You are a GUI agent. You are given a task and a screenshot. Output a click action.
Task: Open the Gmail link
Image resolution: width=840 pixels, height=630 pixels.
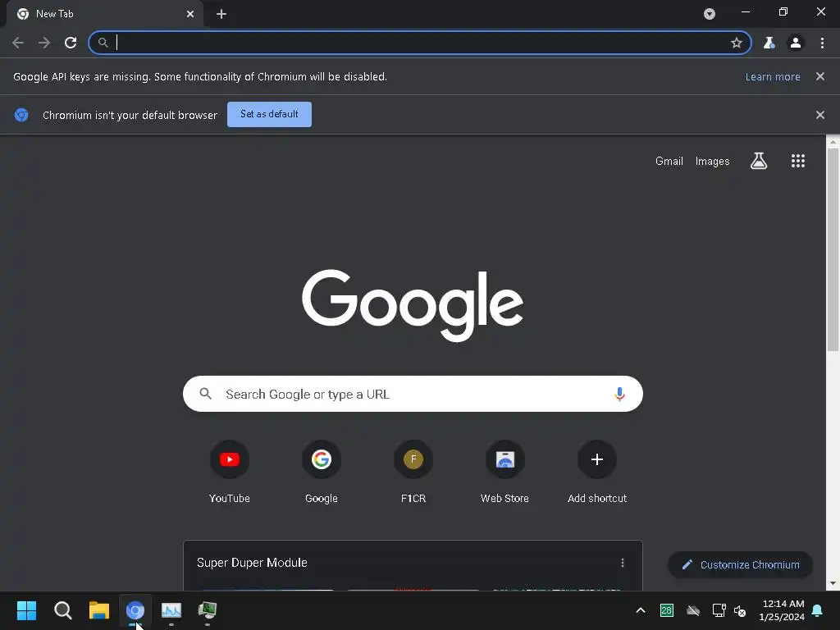pyautogui.click(x=669, y=162)
